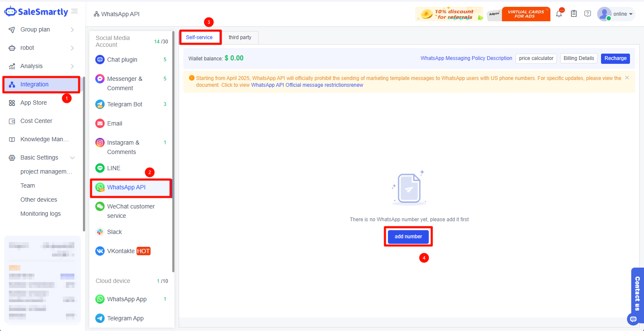This screenshot has height=331, width=644.
Task: Open the Contact us chat bubble icon
Action: click(633, 319)
